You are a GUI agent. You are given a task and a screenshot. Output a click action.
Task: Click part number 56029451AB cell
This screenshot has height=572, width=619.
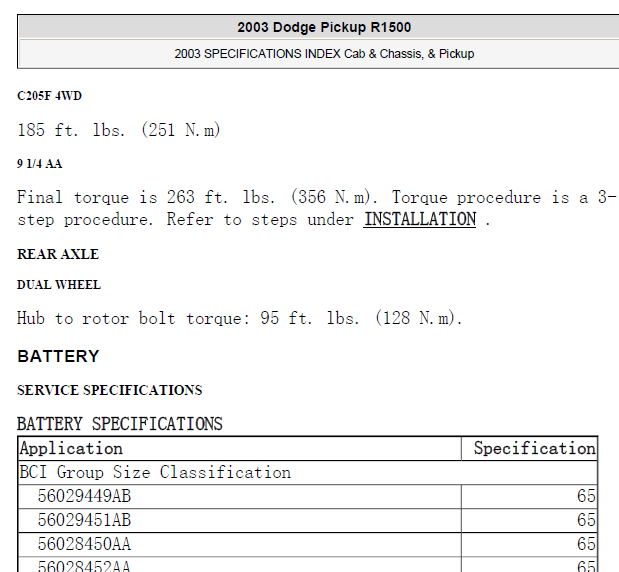[240, 520]
